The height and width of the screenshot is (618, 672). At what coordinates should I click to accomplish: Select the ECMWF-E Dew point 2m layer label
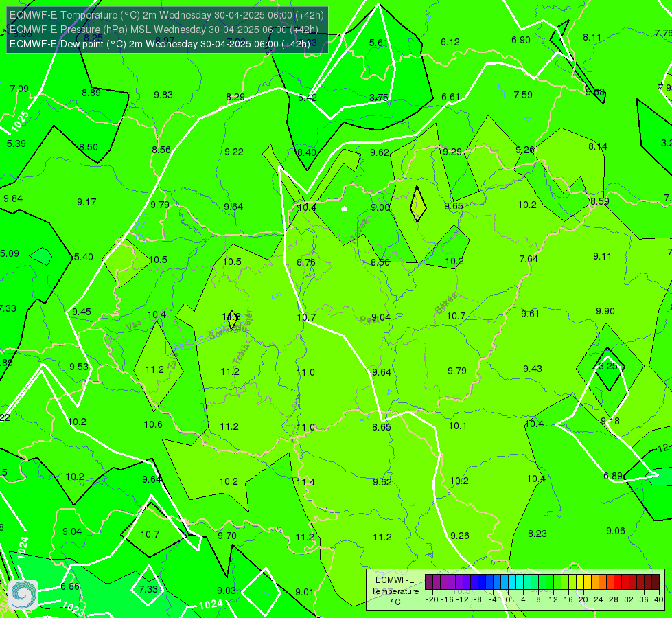[x=160, y=44]
